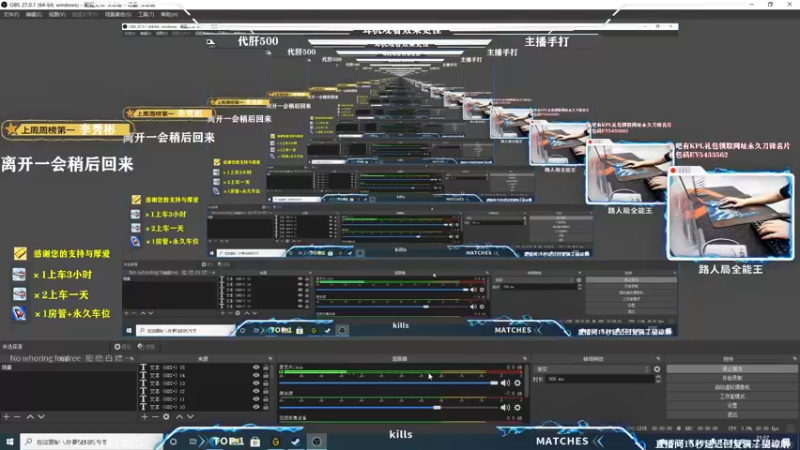Open Microsoft Store icon on taskbar
Screen dimensions: 800x450
point(255,442)
